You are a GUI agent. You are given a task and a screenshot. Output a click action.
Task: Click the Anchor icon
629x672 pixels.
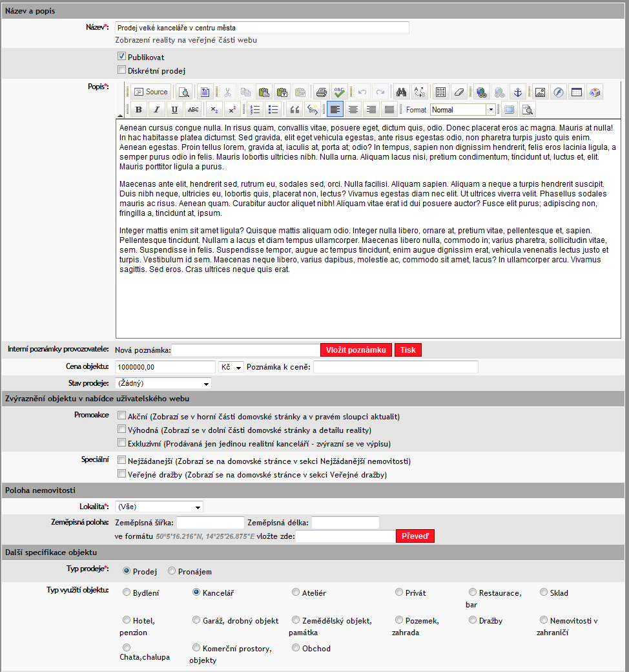[x=517, y=92]
